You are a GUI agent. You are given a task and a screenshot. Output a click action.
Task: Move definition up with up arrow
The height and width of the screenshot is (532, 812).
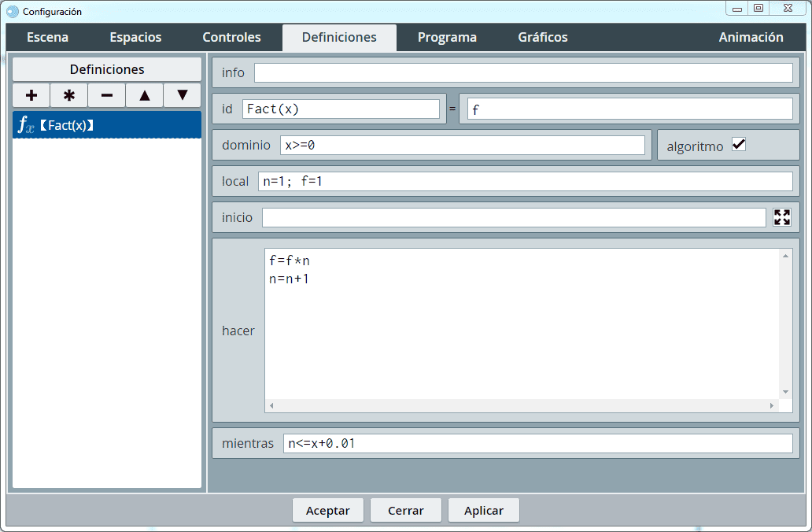click(x=145, y=95)
